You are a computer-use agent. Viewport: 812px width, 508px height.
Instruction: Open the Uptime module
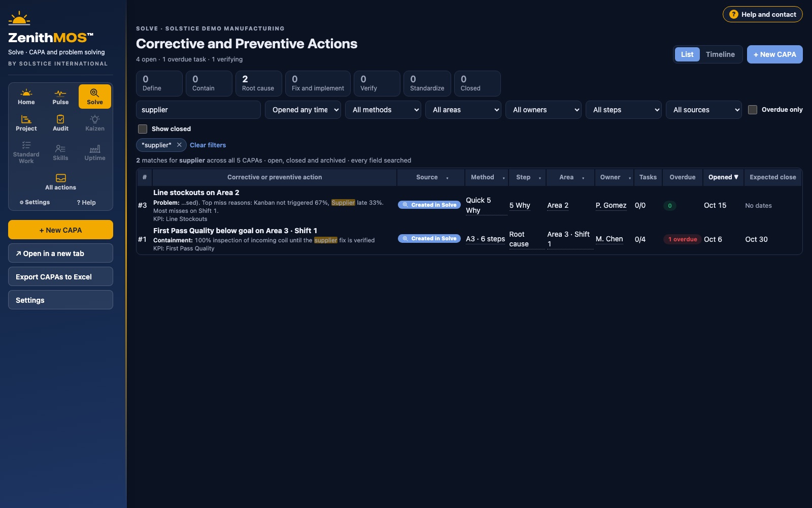95,152
